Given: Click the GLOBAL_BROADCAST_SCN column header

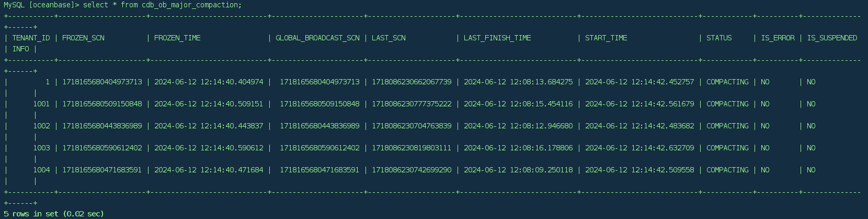Looking at the screenshot, I should pos(317,38).
